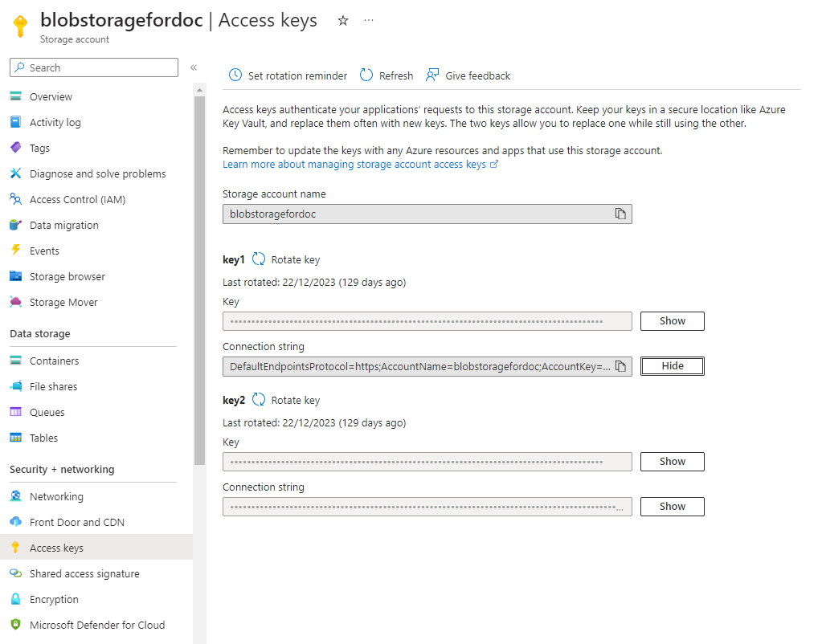Viewport: 818px width, 644px height.
Task: Click the key2 Rotate key icon
Action: click(x=259, y=399)
